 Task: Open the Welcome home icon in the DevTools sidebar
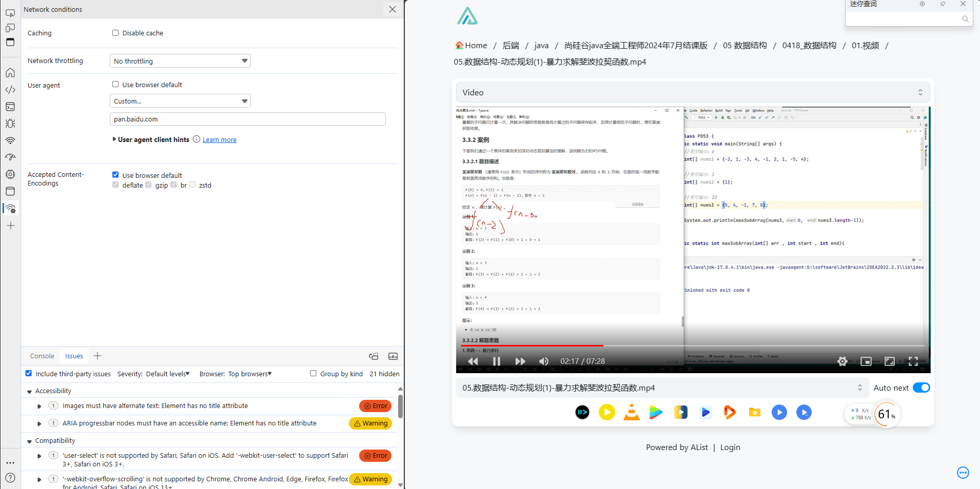tap(10, 72)
